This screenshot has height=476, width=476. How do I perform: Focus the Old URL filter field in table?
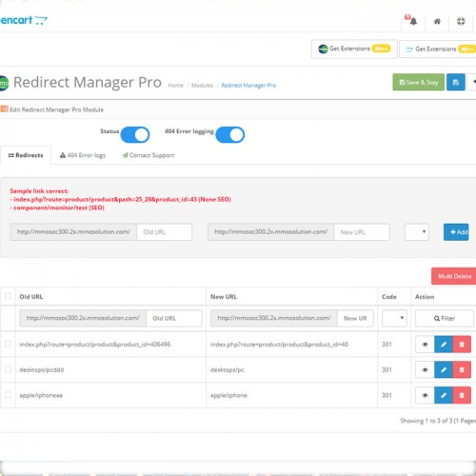[174, 318]
